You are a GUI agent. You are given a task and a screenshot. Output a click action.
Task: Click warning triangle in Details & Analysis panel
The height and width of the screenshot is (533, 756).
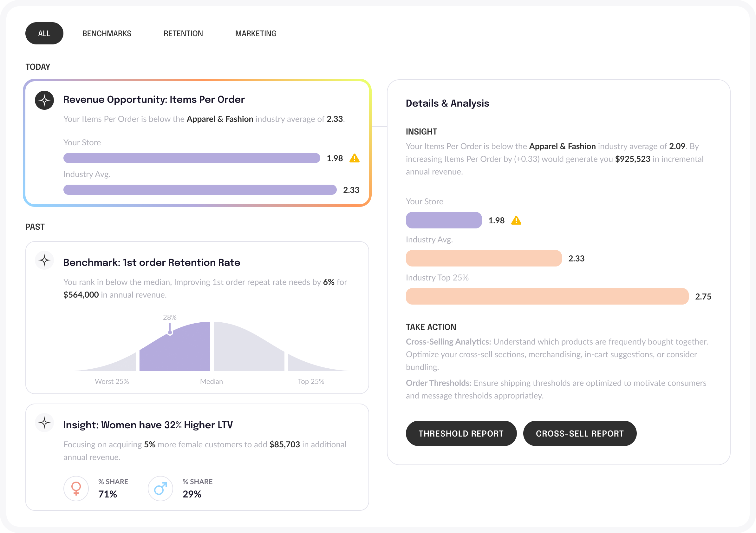[x=516, y=220]
